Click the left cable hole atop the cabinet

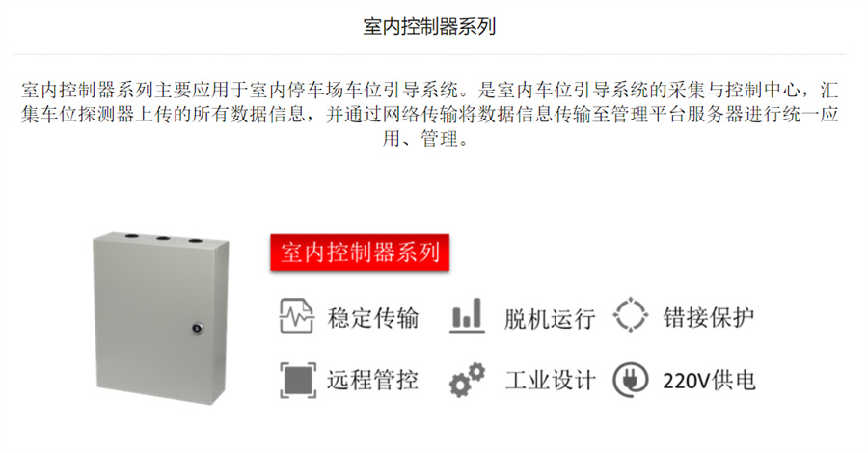(x=131, y=236)
